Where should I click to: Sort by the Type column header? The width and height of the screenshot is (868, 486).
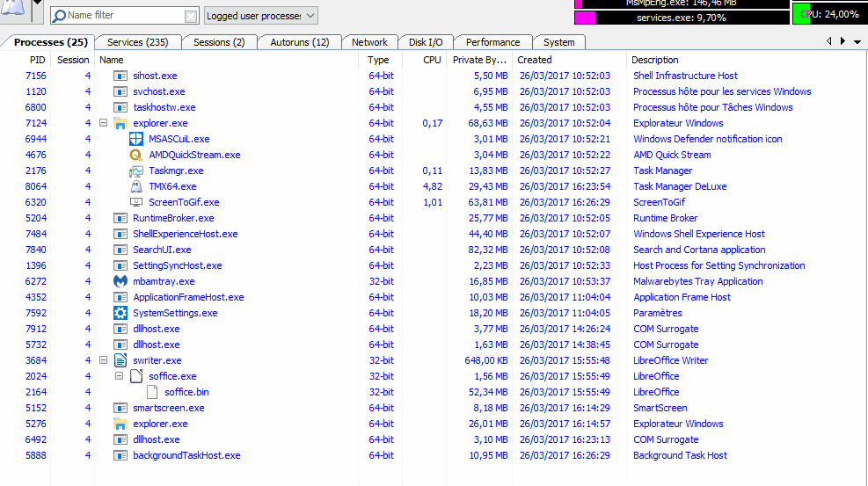[x=380, y=60]
